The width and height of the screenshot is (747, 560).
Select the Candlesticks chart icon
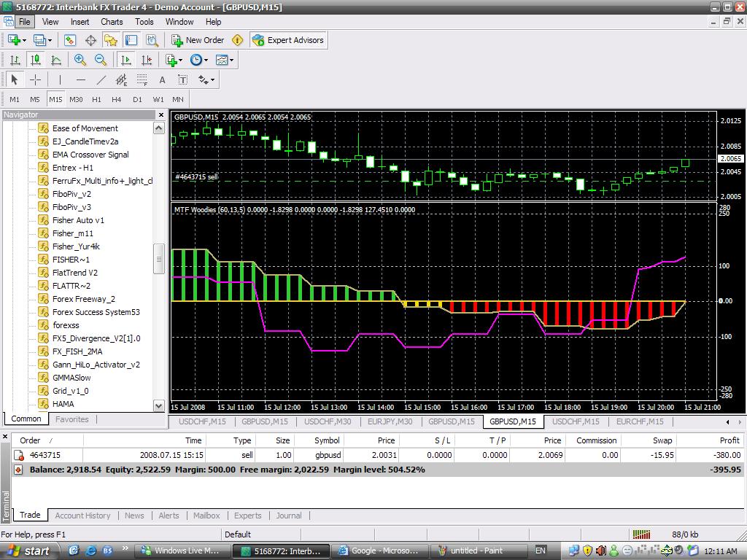(x=35, y=60)
